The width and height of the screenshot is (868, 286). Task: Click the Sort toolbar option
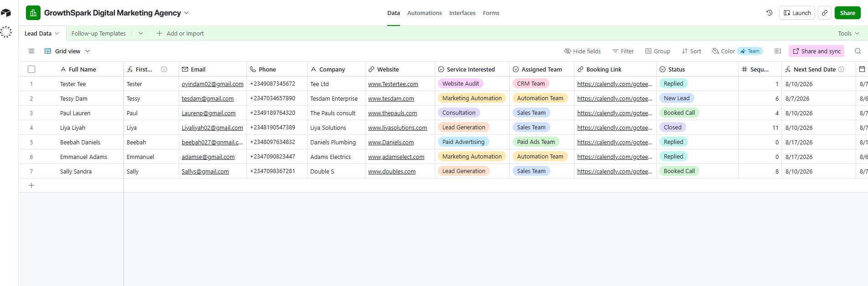[691, 51]
